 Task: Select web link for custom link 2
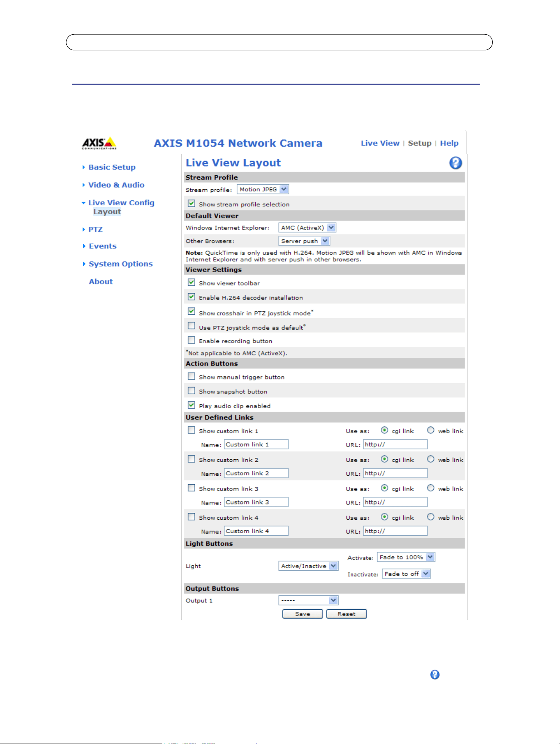(x=431, y=459)
